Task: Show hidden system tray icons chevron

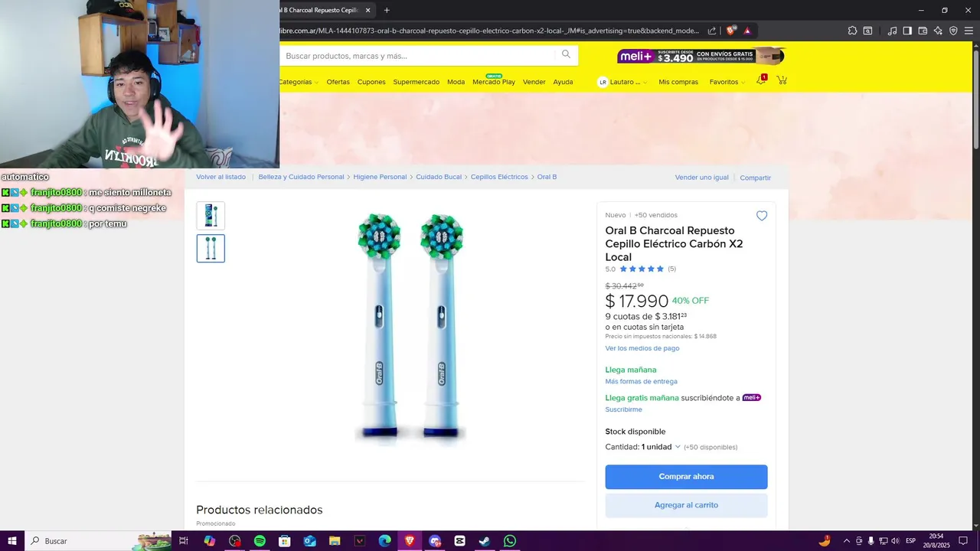Action: (846, 541)
